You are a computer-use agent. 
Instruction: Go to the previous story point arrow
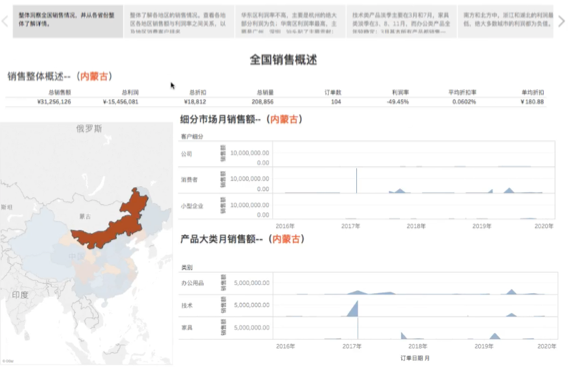click(x=5, y=21)
